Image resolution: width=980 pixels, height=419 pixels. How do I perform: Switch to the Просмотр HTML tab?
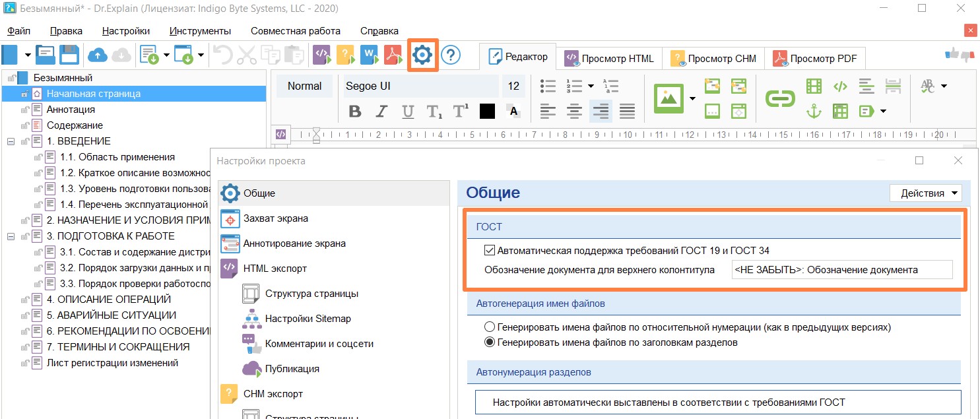coord(609,59)
